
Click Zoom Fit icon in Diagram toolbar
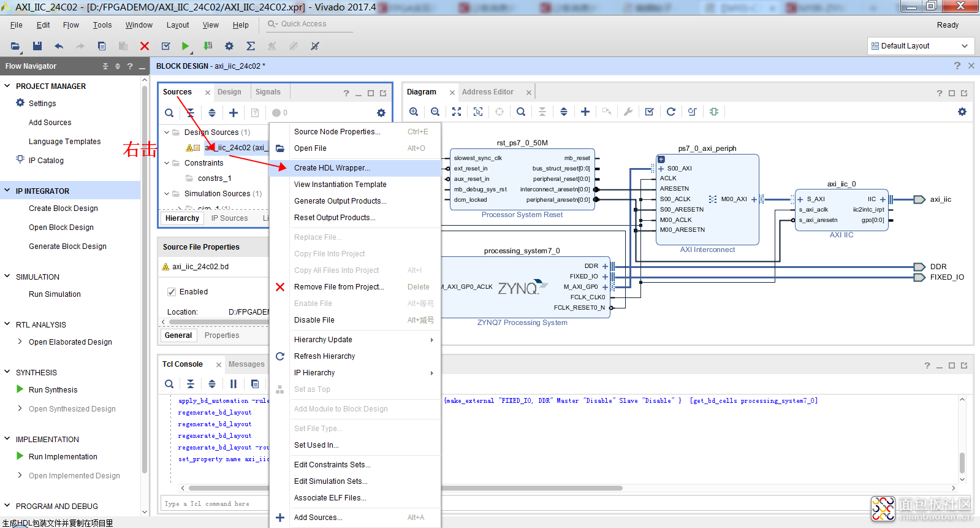[457, 112]
